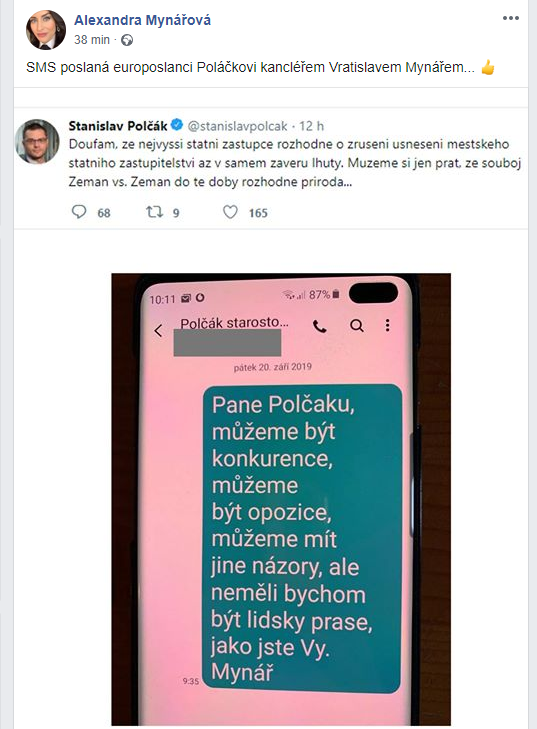Viewport: 537px width, 729px height.
Task: Click the blue verified badge icon
Action: coord(177,125)
